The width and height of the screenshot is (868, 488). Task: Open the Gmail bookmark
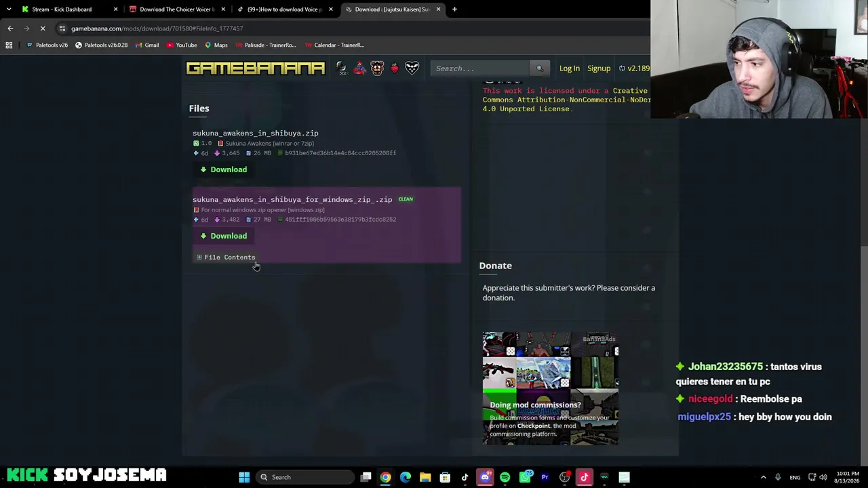tap(146, 45)
